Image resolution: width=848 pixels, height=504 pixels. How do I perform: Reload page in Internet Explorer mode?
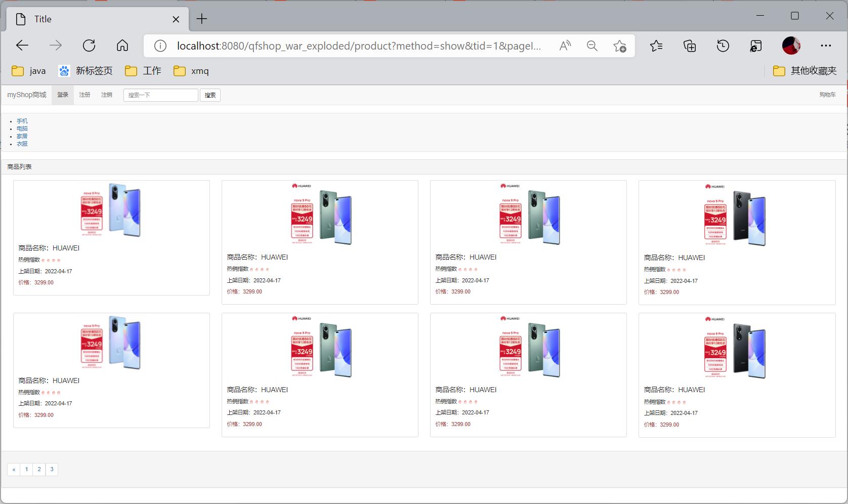pyautogui.click(x=755, y=46)
